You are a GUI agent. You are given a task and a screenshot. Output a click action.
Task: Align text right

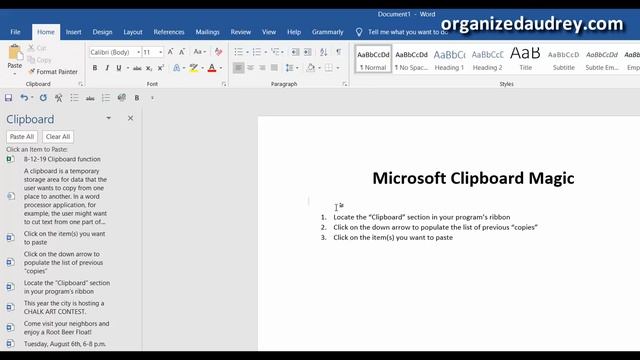coord(262,68)
